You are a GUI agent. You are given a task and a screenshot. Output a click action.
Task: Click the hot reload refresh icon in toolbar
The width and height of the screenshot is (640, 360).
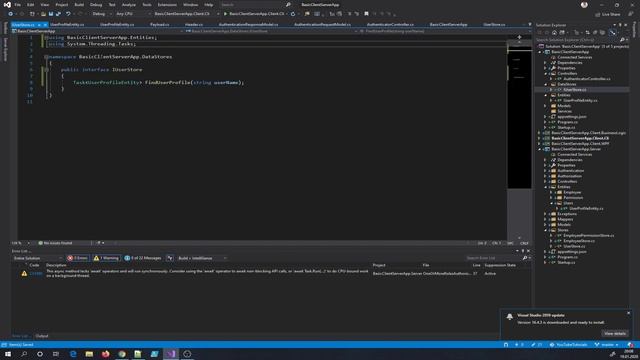tap(293, 14)
